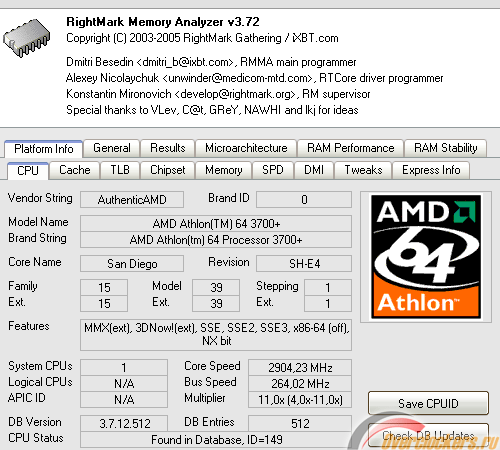Select the Tweaks sub-tab
The image size is (500, 450).
(363, 170)
